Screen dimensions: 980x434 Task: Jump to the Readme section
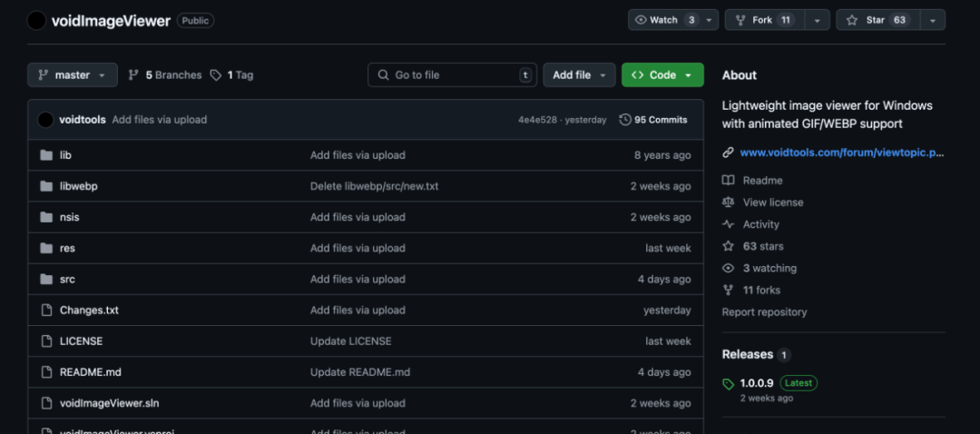(x=762, y=181)
